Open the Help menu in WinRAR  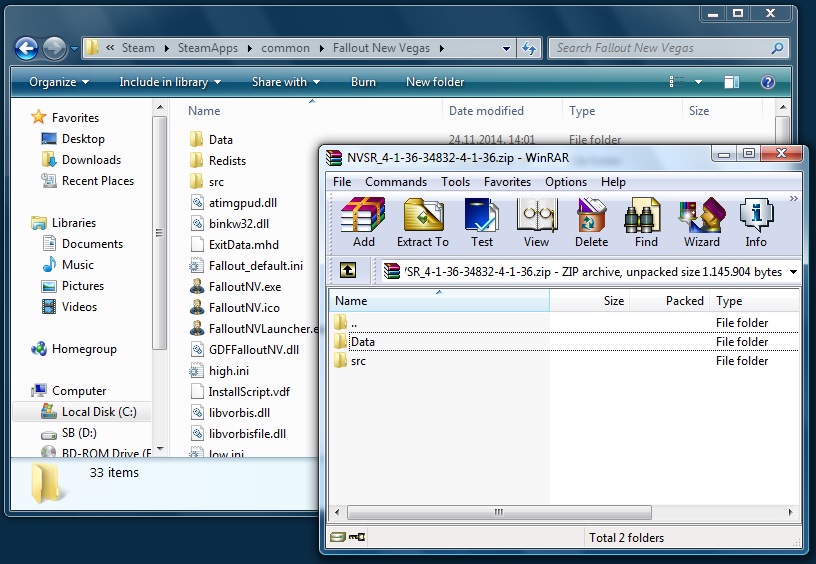pos(613,182)
